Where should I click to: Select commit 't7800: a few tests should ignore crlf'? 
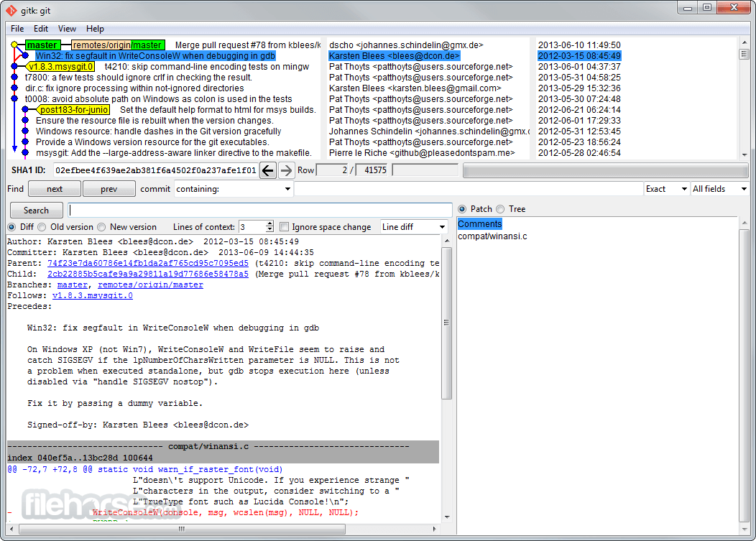pyautogui.click(x=139, y=77)
